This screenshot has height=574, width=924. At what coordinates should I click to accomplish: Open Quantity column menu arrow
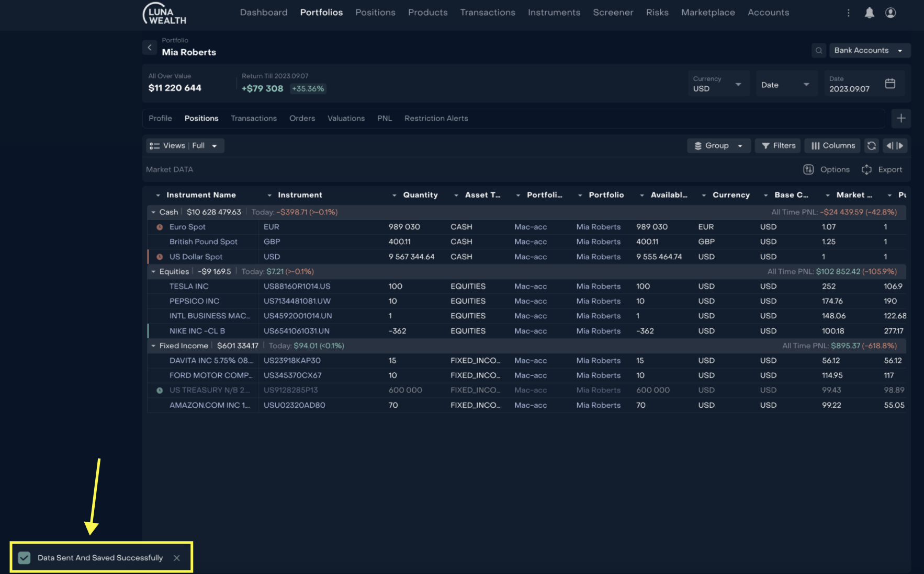click(395, 196)
